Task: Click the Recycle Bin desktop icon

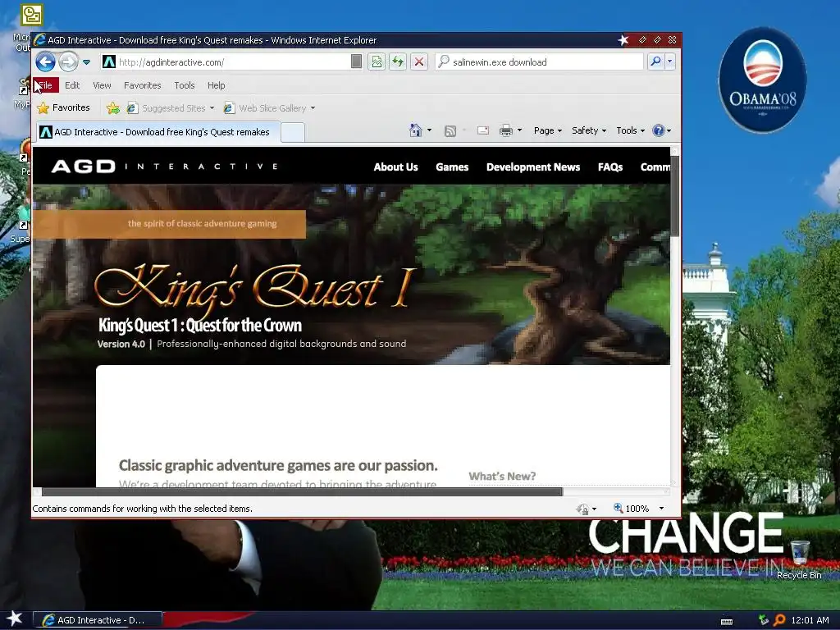Action: 799,559
